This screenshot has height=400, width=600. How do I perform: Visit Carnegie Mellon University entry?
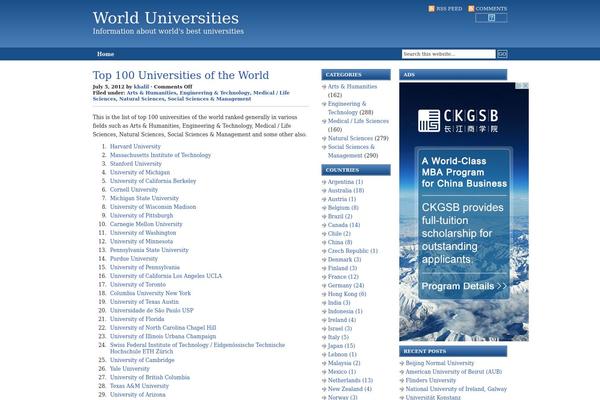(146, 224)
